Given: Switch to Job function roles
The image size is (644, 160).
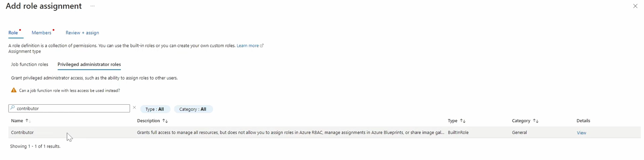Looking at the screenshot, I should click(30, 64).
